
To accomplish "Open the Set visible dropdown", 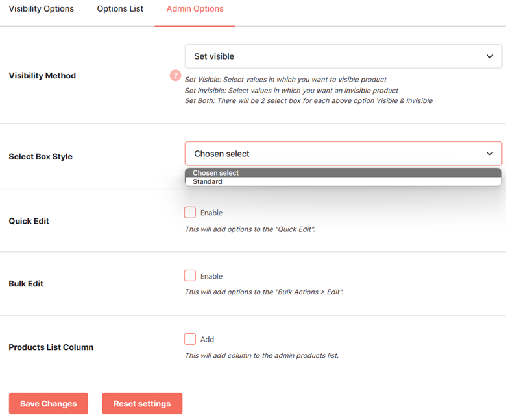I will pos(343,56).
